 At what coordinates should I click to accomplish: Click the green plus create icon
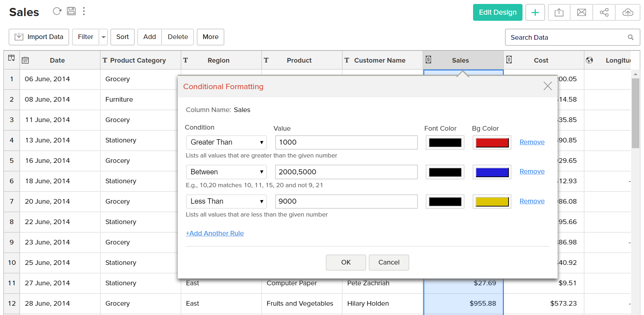(535, 13)
